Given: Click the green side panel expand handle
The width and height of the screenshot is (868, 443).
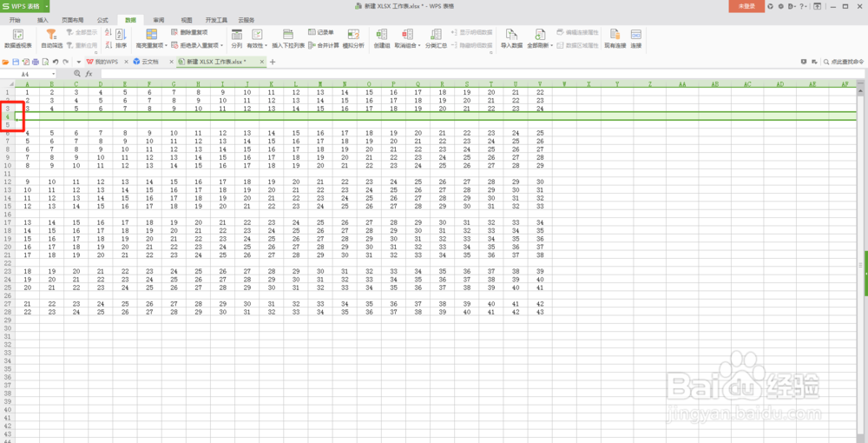Looking at the screenshot, I should (865, 273).
